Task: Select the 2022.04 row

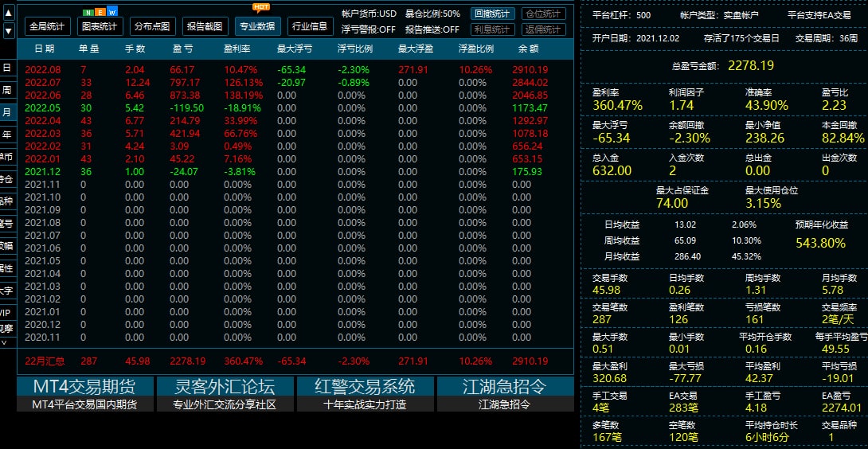Action: [x=296, y=121]
